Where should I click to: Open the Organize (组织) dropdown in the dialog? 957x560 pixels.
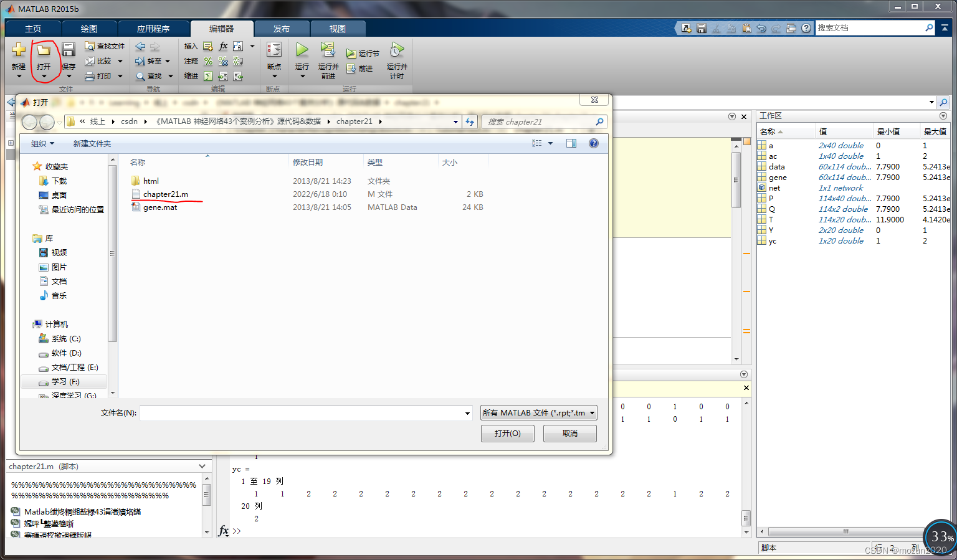tap(42, 143)
